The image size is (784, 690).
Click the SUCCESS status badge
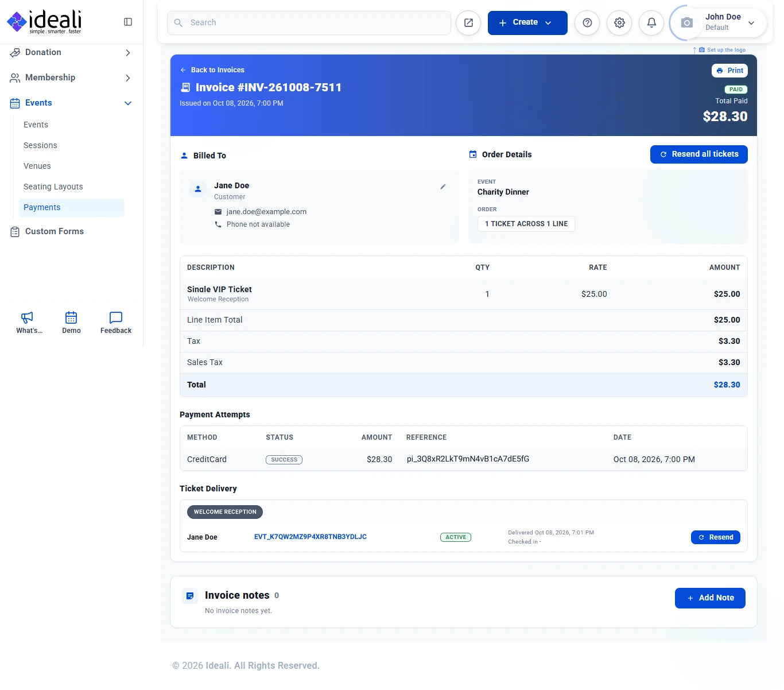coord(284,460)
